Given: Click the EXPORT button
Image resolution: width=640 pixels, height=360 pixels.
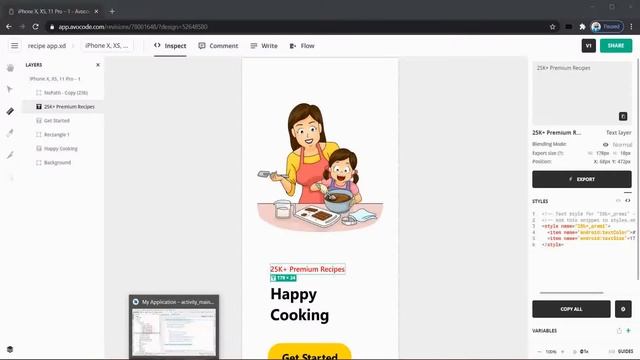Looking at the screenshot, I should click(x=582, y=179).
